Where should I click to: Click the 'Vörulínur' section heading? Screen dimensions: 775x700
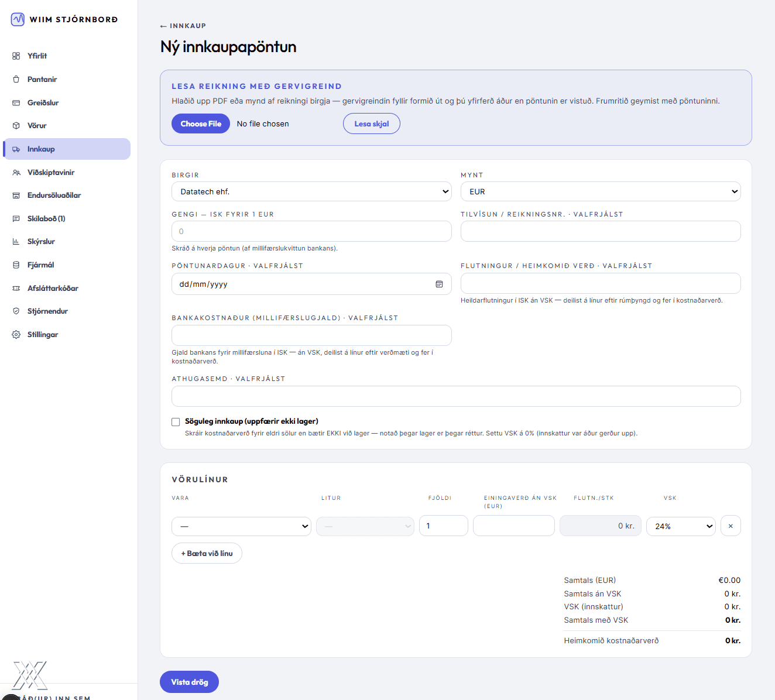pos(200,479)
